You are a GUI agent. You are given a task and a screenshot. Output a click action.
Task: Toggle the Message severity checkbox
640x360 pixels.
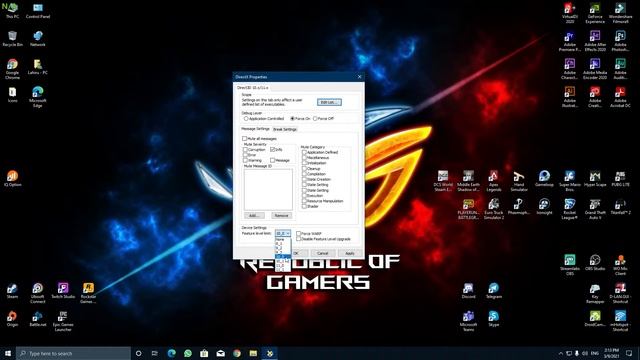(x=273, y=160)
